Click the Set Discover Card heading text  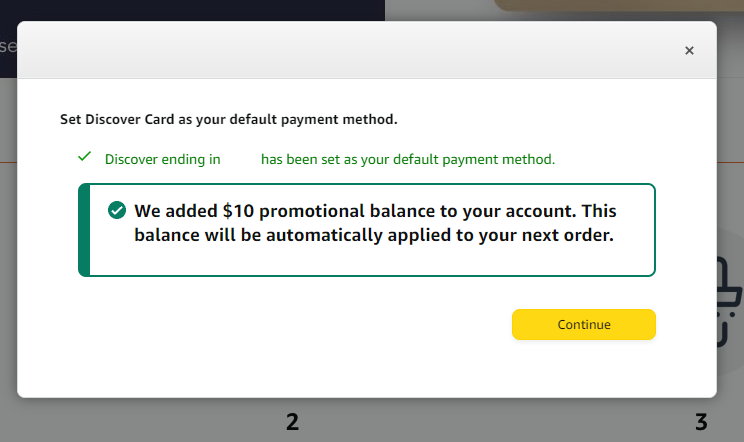click(229, 120)
